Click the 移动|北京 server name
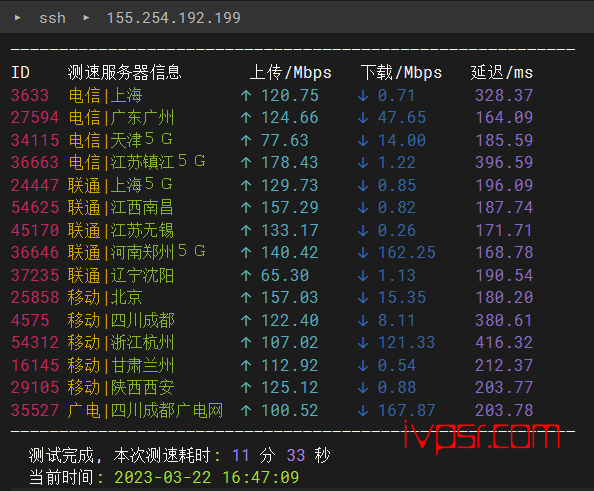This screenshot has height=491, width=594. [x=105, y=298]
